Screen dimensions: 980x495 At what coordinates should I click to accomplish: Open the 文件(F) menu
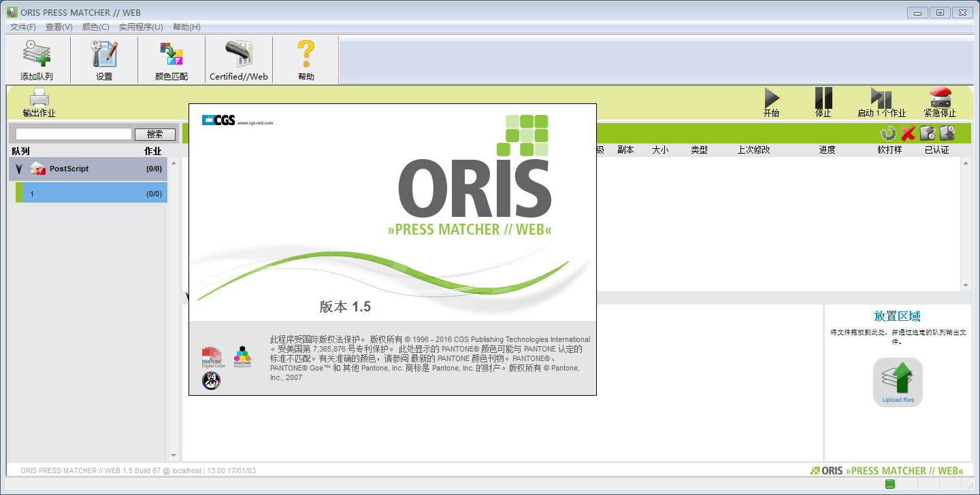(23, 27)
